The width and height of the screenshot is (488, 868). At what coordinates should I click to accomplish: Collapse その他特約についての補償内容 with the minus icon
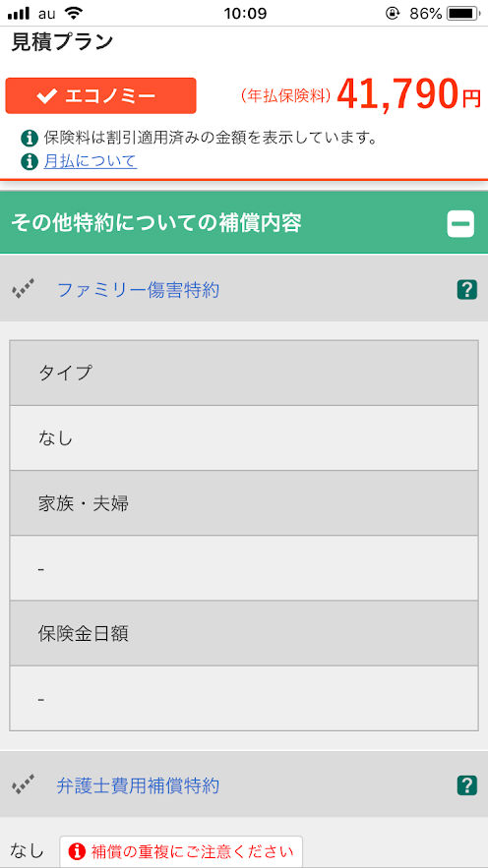pyautogui.click(x=460, y=224)
